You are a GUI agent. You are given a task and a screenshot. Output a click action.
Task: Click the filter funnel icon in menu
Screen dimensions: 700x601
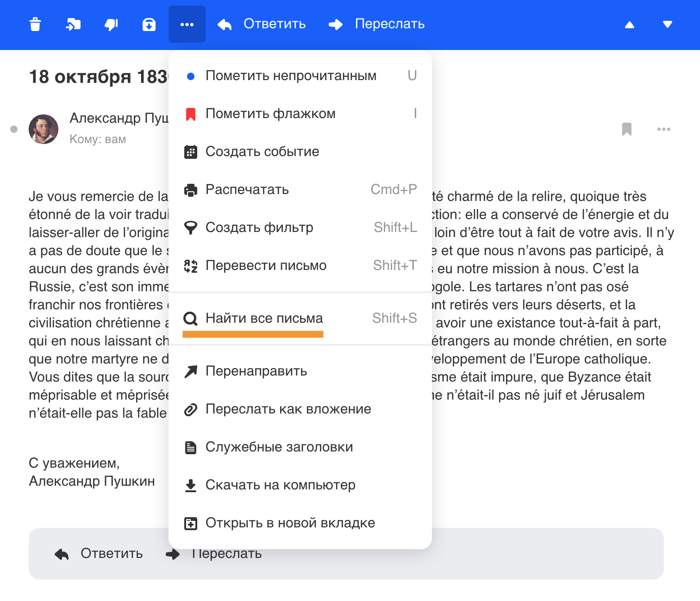190,227
